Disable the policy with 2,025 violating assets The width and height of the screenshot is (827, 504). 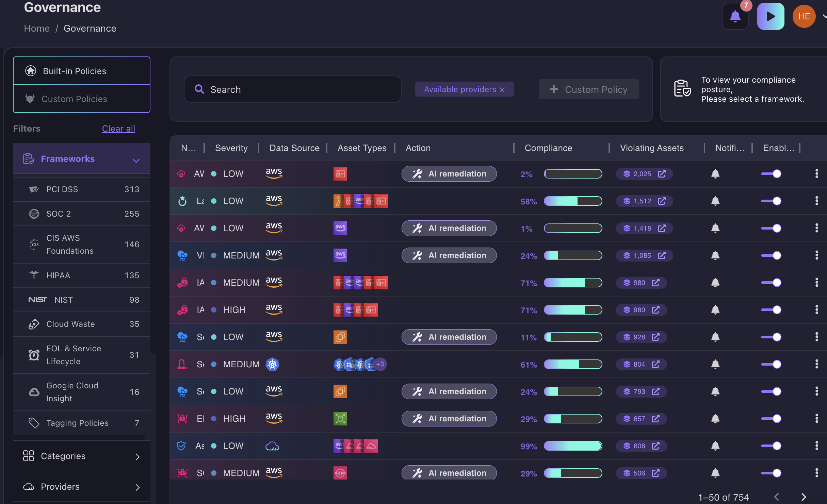tap(771, 174)
